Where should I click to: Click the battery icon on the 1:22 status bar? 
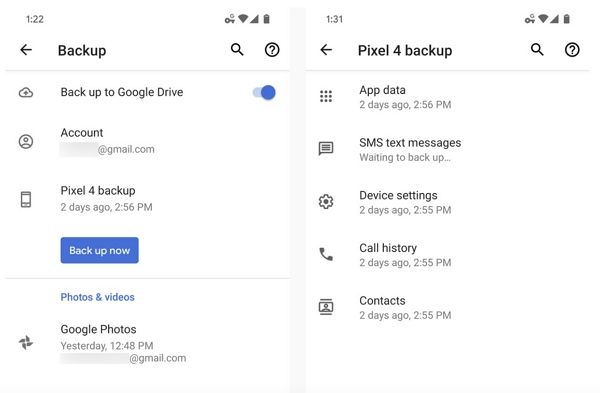click(267, 19)
